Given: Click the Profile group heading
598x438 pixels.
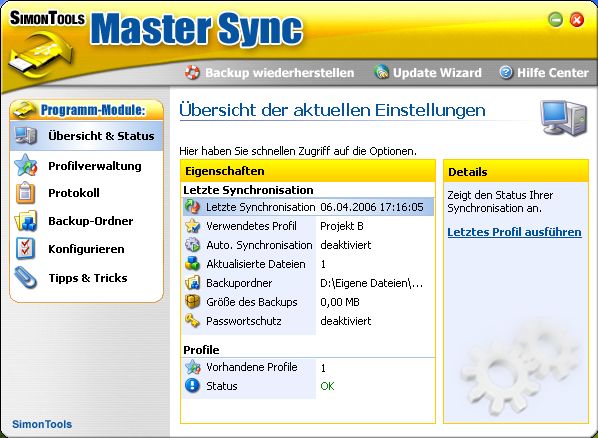Looking at the screenshot, I should pyautogui.click(x=201, y=350).
